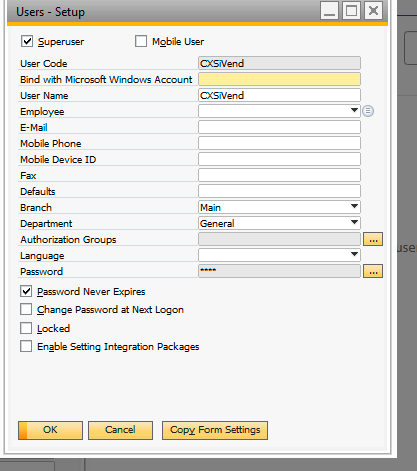Viewport: 417px width, 471px height.
Task: Close the Users - Setup window
Action: coord(373,11)
